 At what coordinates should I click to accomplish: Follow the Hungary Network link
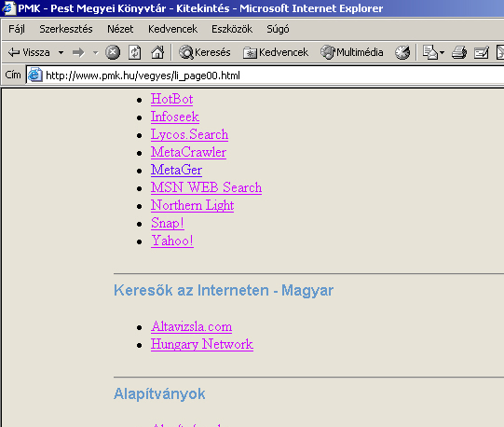tap(202, 344)
